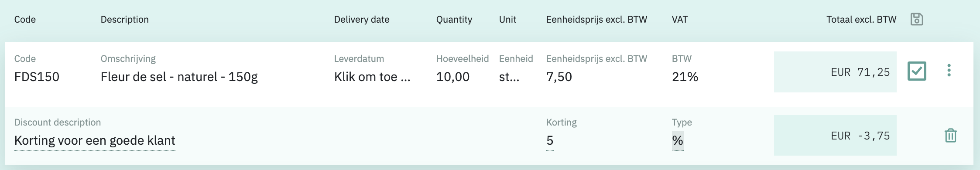Change the discount Type % selector
Image resolution: width=980 pixels, height=170 pixels.
point(678,140)
